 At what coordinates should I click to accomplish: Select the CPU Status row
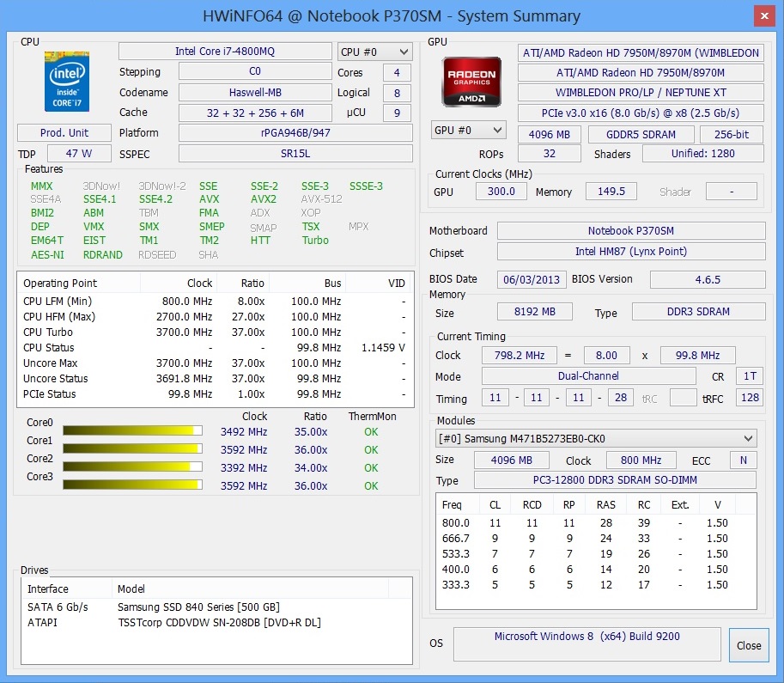(215, 348)
